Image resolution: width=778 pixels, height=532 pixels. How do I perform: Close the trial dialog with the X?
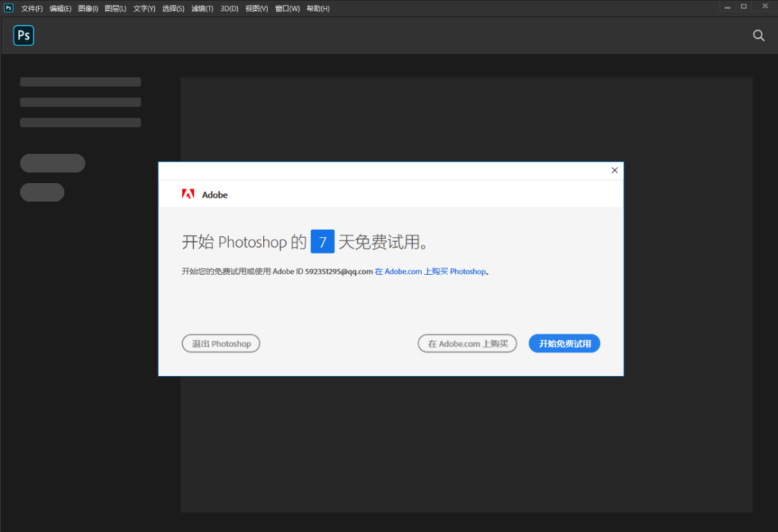614,170
